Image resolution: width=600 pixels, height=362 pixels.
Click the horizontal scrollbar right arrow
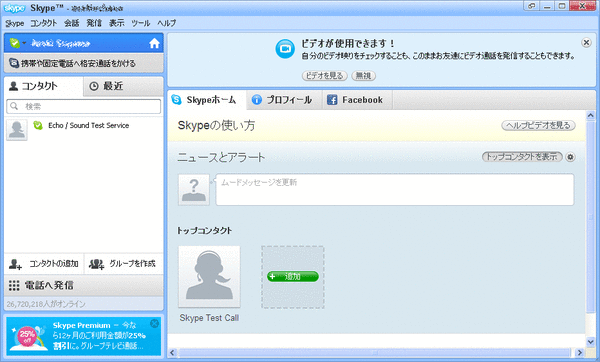580,352
